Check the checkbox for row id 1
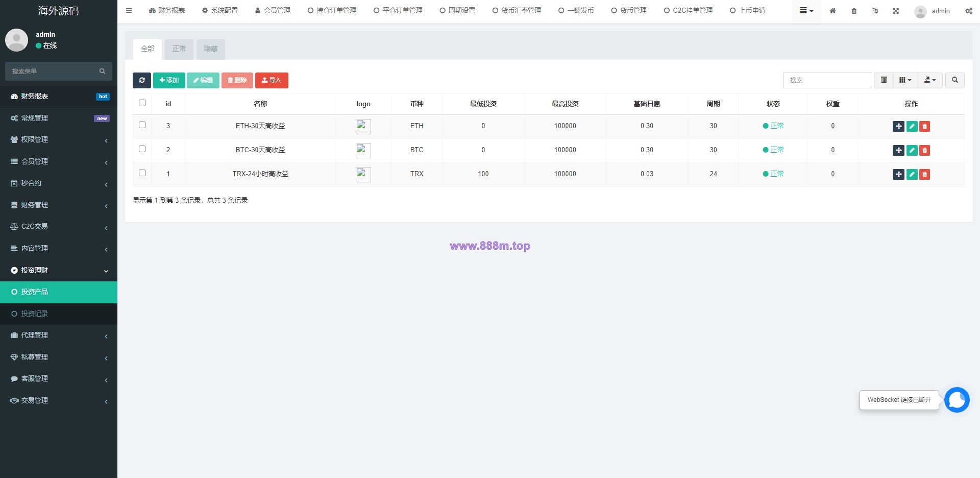Screen dimensions: 980x478 point(142,173)
